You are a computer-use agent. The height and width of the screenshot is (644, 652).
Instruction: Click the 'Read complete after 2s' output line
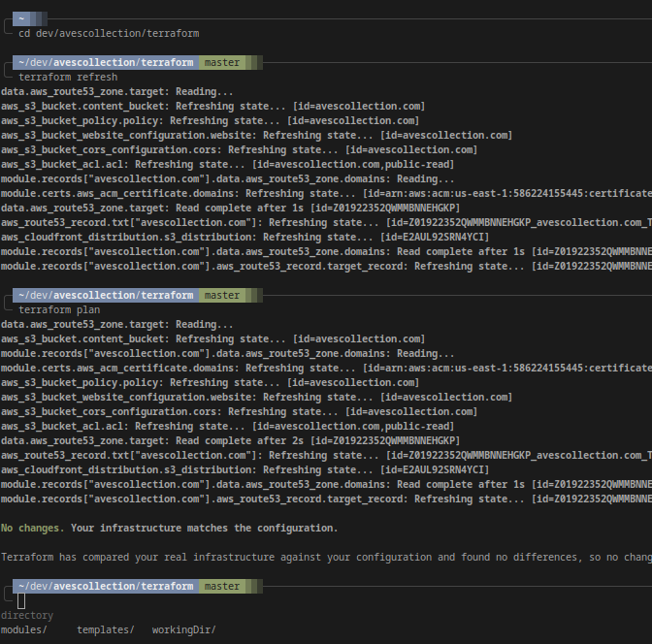(x=230, y=440)
